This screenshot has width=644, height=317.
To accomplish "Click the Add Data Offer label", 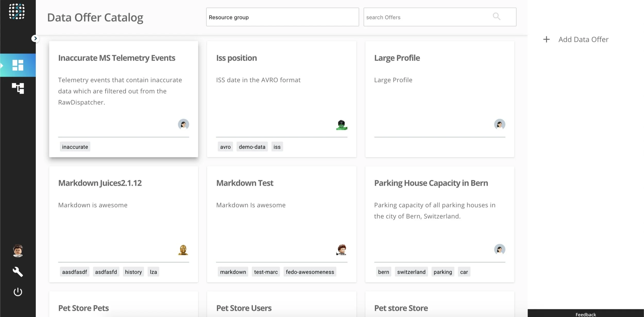I will coord(583,39).
